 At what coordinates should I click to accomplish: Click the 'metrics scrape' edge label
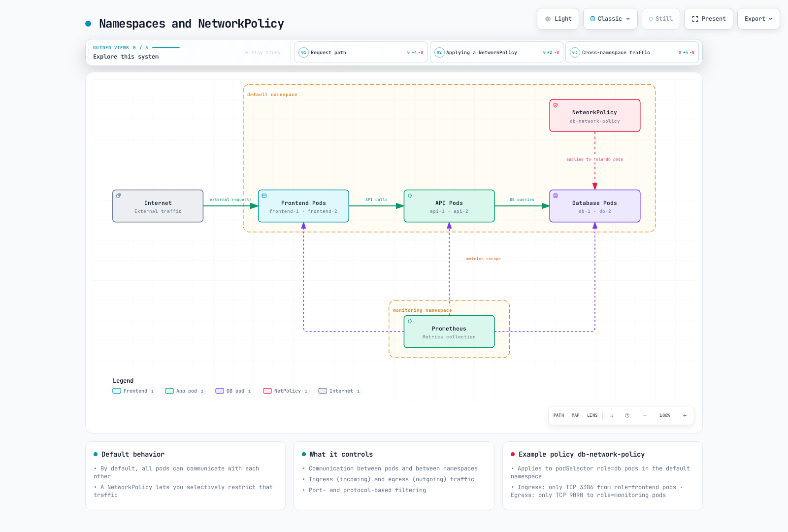483,259
